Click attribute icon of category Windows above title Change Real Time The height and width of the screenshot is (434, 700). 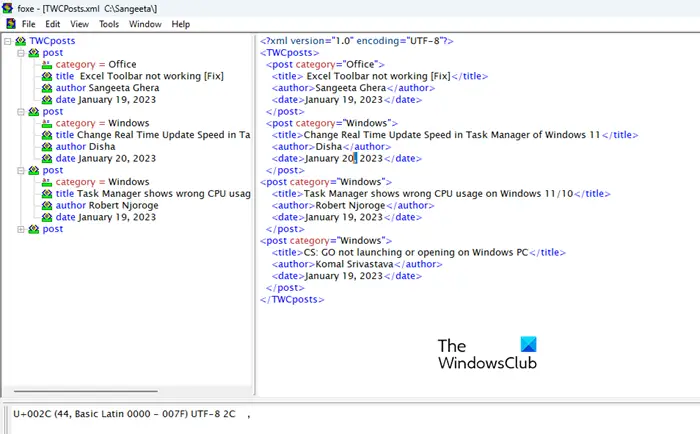tap(47, 123)
